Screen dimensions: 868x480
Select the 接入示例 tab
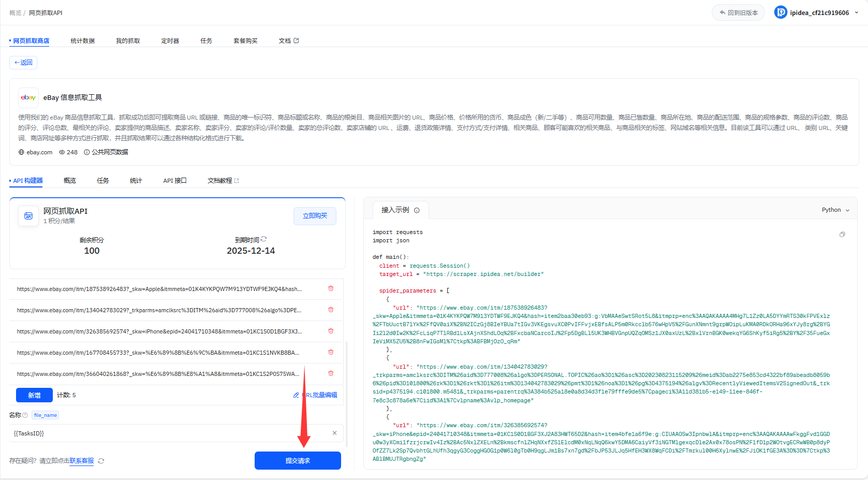401,210
